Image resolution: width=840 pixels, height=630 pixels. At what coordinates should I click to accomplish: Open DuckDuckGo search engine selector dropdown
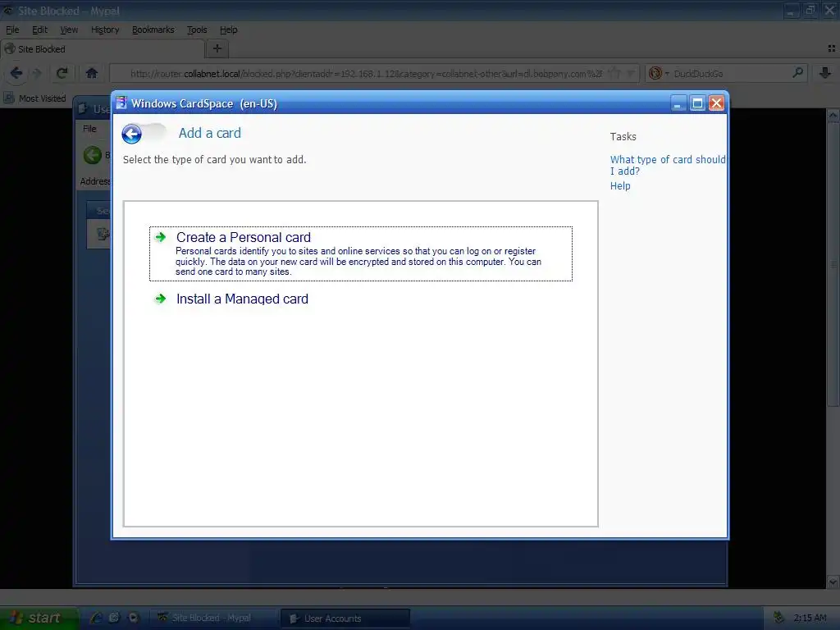pos(659,73)
